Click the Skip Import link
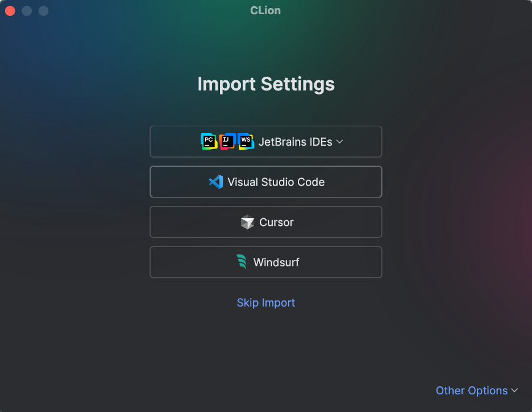The image size is (532, 412). [265, 302]
